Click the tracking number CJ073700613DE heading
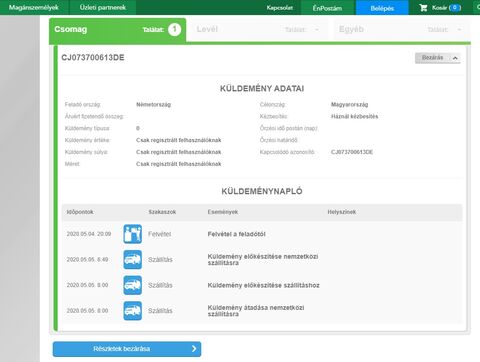Screen dimensions: 480x362 [93, 58]
